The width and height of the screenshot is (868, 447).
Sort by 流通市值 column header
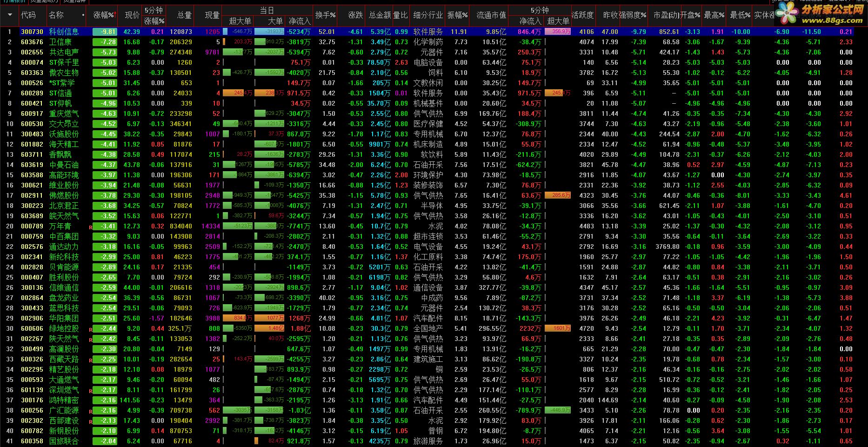[491, 15]
